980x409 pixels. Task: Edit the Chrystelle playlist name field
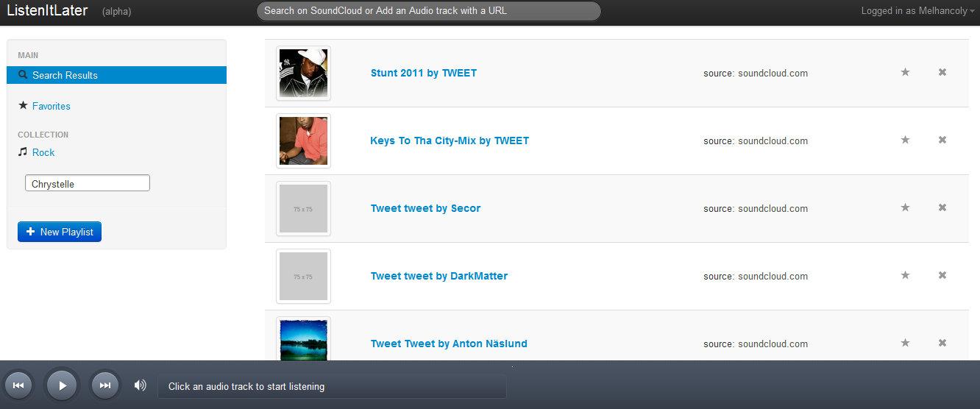(88, 183)
